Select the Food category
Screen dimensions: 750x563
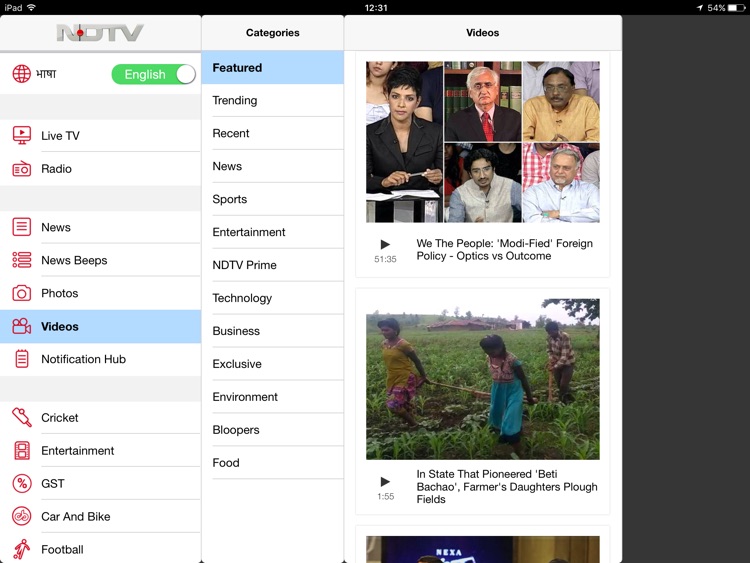[x=273, y=463]
